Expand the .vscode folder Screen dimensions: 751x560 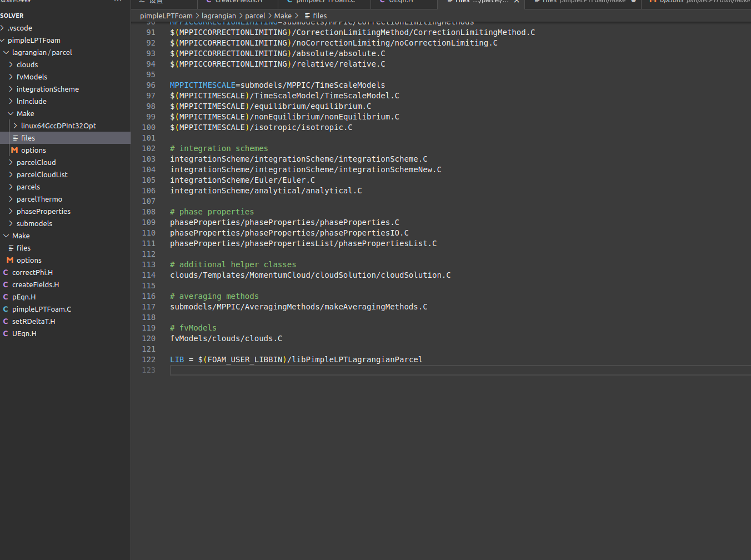(x=20, y=28)
